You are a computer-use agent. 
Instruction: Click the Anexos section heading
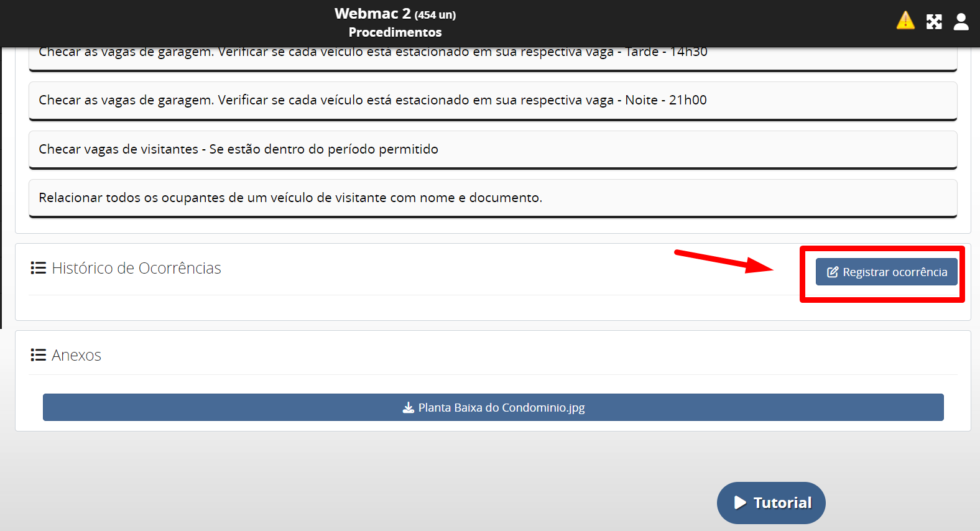pyautogui.click(x=76, y=355)
